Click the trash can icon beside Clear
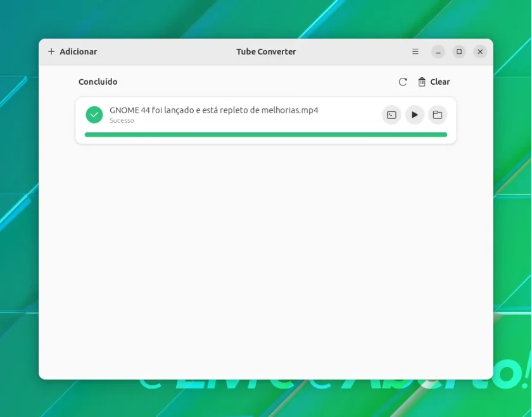532x417 pixels. [x=422, y=82]
